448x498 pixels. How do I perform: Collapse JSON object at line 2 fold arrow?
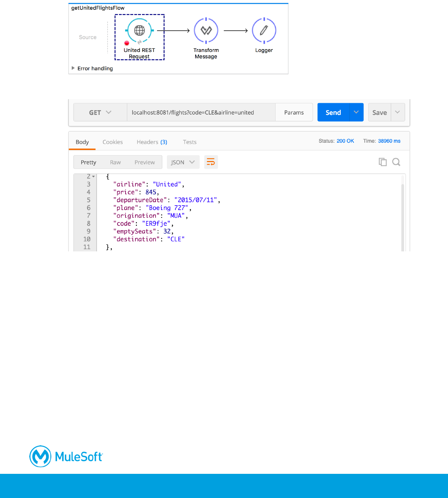(x=94, y=177)
